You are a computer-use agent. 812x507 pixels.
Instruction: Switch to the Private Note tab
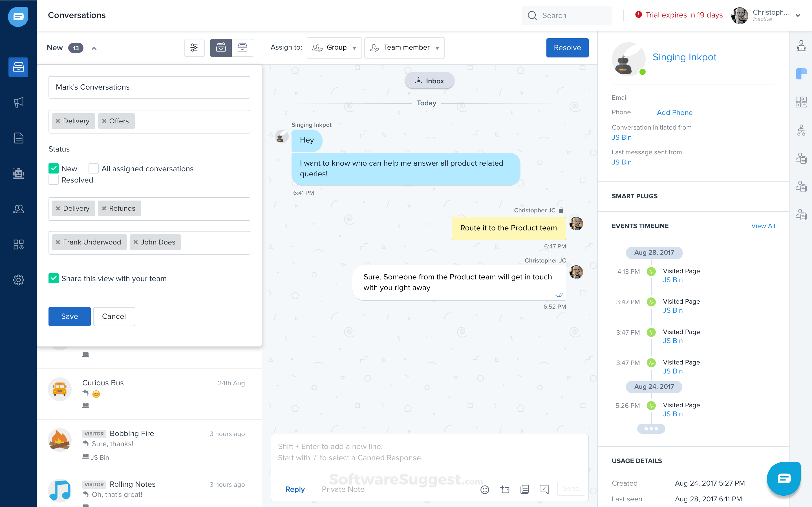(343, 489)
